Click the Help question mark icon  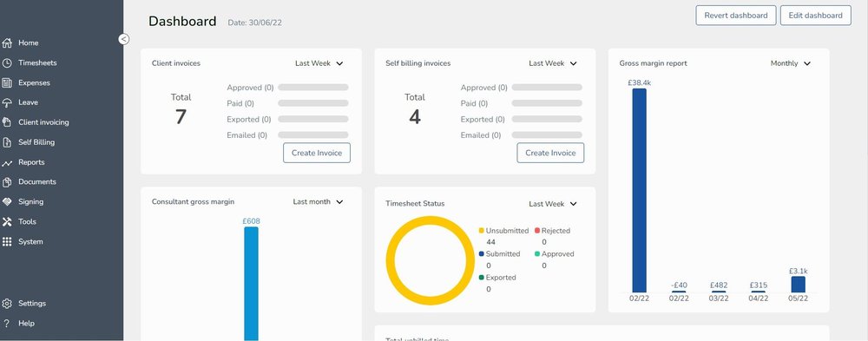pyautogui.click(x=7, y=324)
